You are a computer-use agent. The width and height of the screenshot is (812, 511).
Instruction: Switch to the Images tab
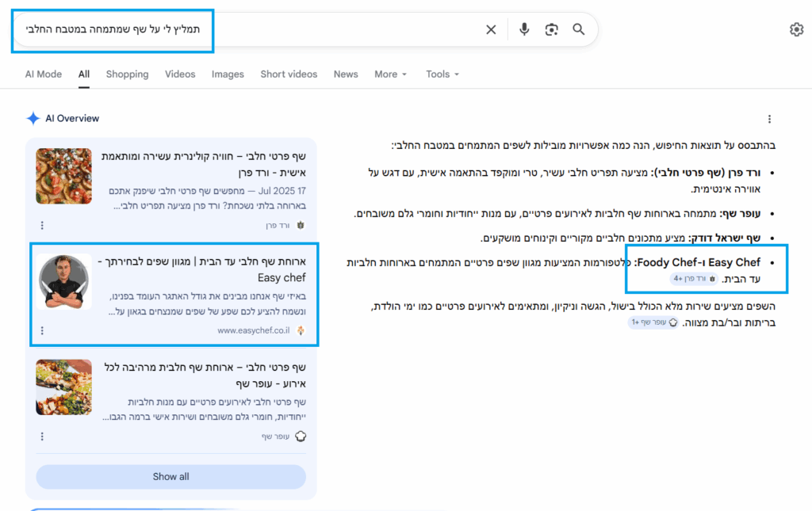point(228,74)
